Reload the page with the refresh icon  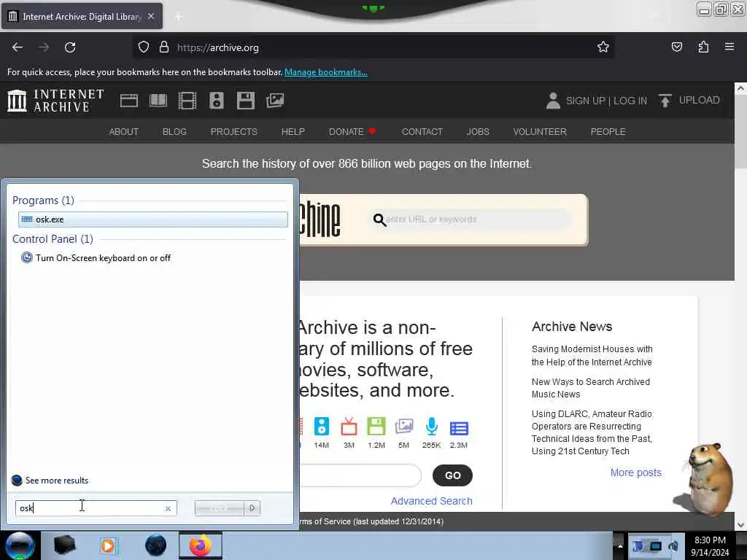(x=70, y=47)
